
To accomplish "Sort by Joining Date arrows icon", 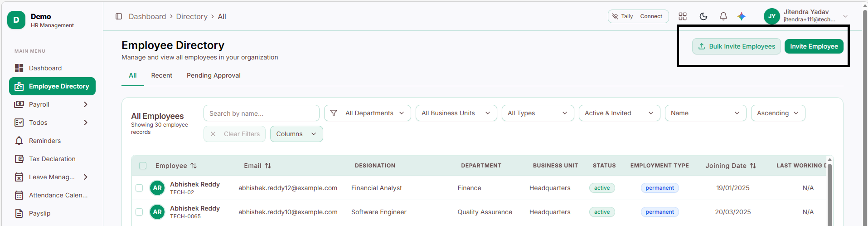I will point(753,166).
